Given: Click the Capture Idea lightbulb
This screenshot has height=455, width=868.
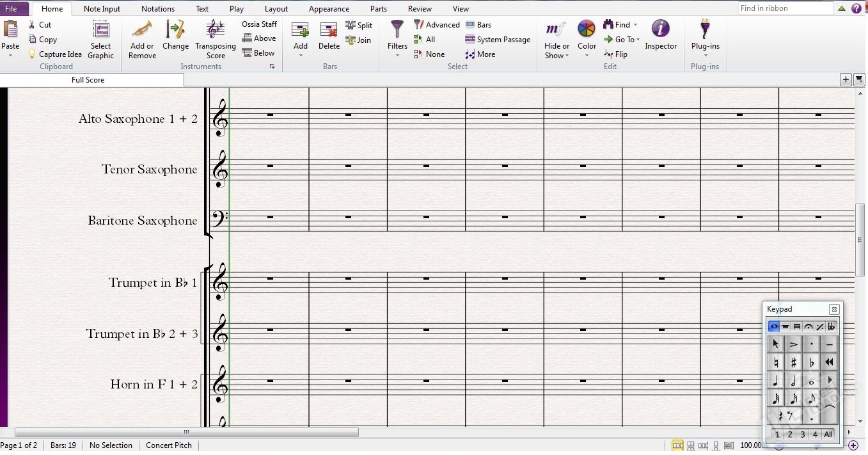Looking at the screenshot, I should pyautogui.click(x=32, y=54).
